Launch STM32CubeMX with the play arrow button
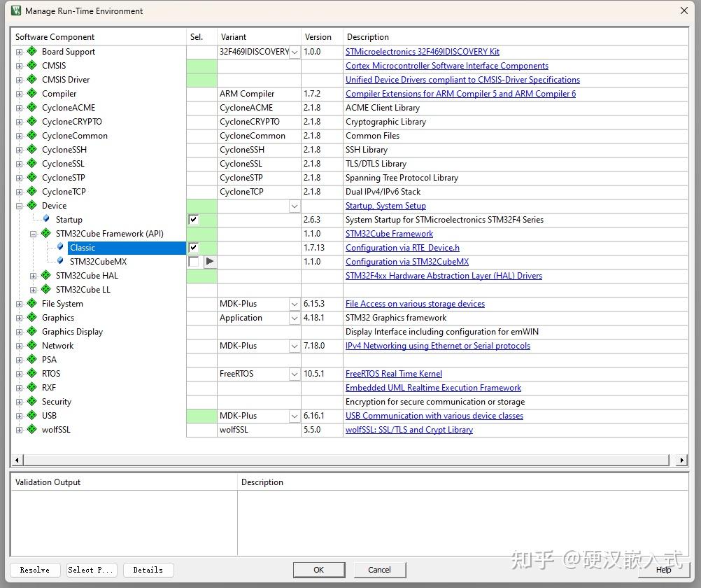 (210, 261)
